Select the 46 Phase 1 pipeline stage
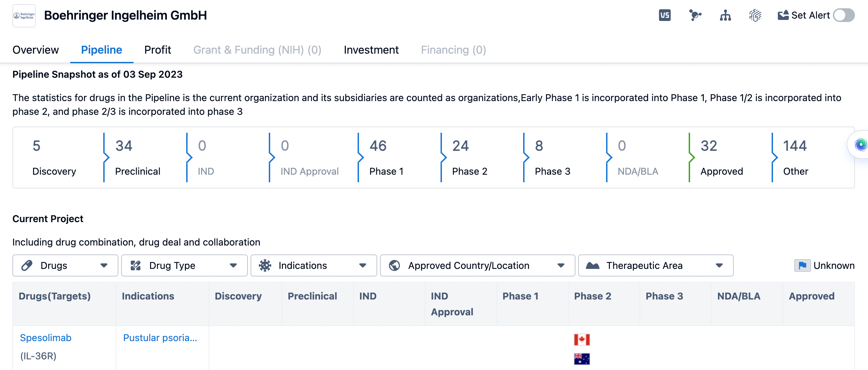This screenshot has width=868, height=370. coord(386,157)
